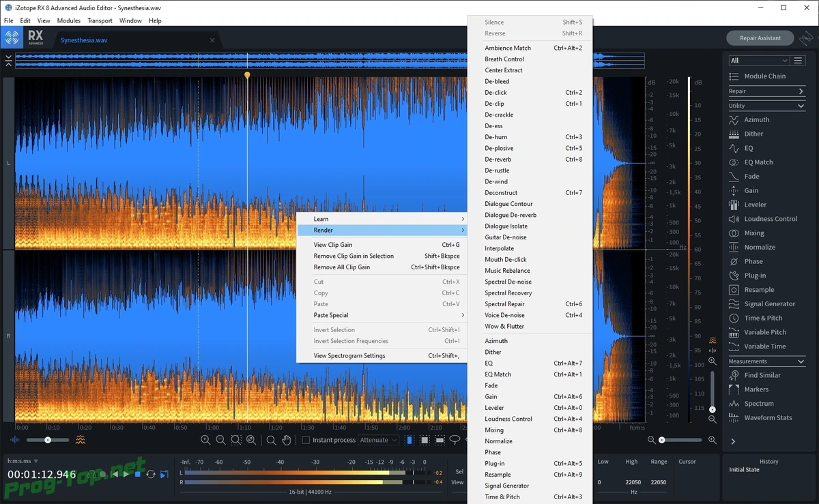Open the Fade module in the side panel
819x504 pixels.
coord(751,176)
